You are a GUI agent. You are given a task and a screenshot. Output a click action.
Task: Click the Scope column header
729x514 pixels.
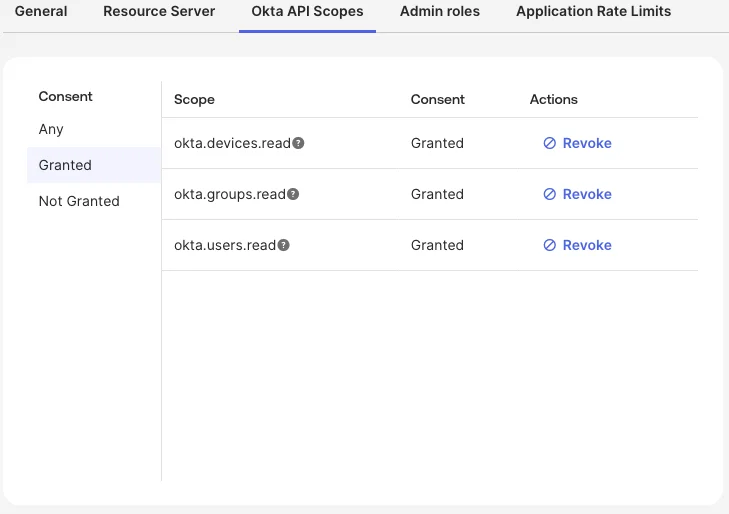(x=194, y=99)
